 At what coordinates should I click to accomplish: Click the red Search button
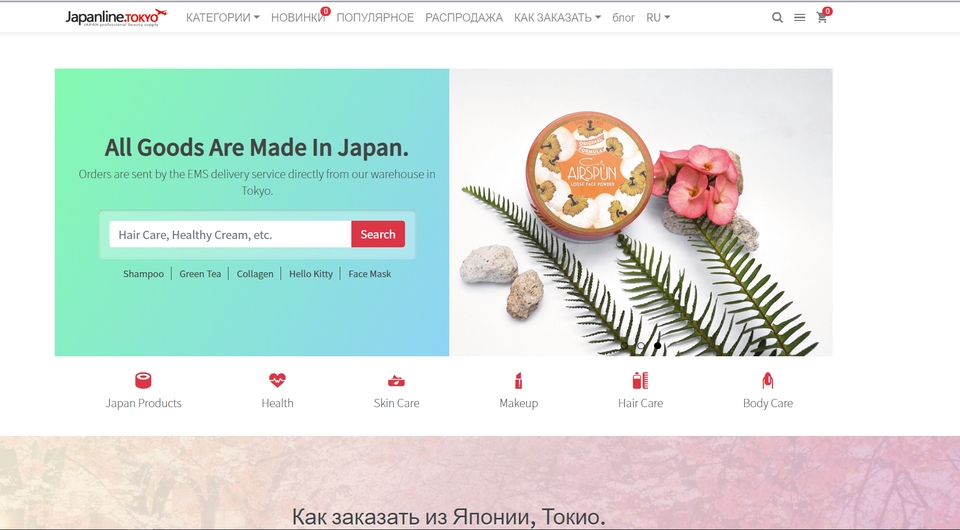(x=378, y=234)
